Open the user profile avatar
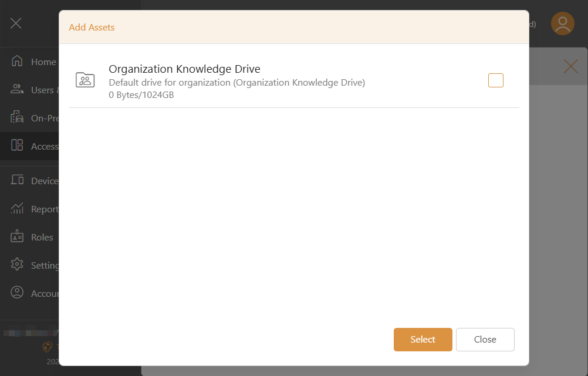The image size is (588, 376). pyautogui.click(x=563, y=23)
